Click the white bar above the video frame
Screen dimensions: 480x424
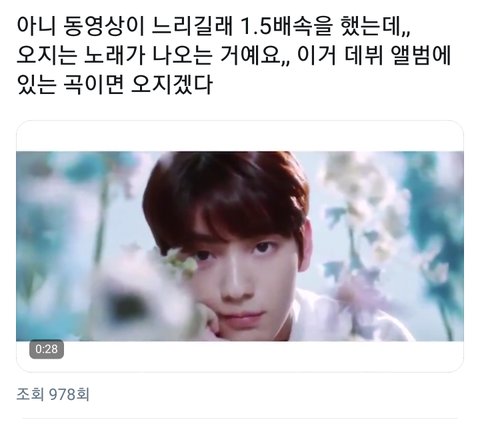click(240, 137)
